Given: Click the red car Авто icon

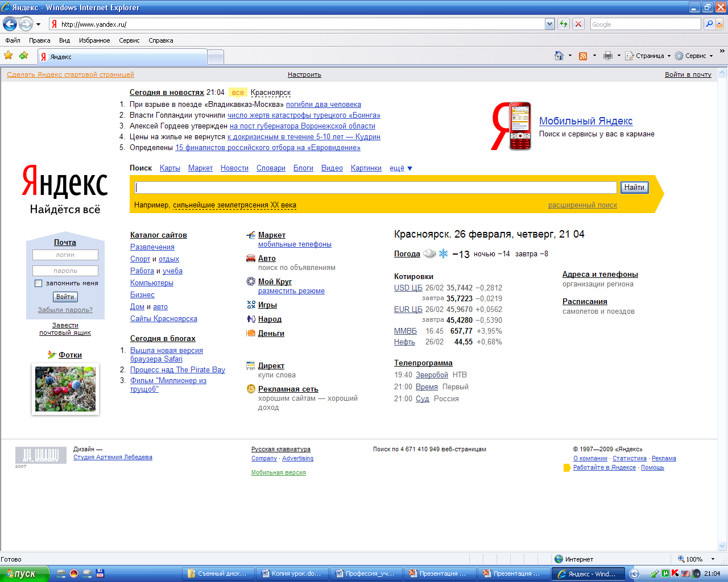Looking at the screenshot, I should tap(251, 258).
